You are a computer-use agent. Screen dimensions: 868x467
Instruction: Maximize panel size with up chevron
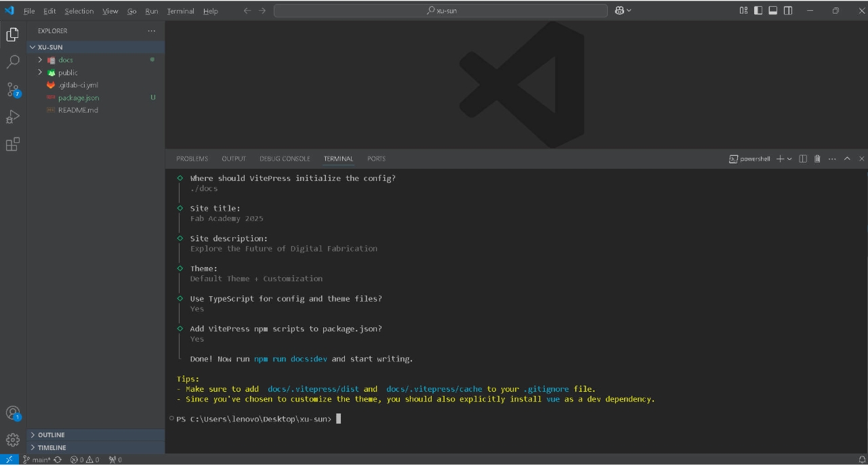(x=847, y=159)
